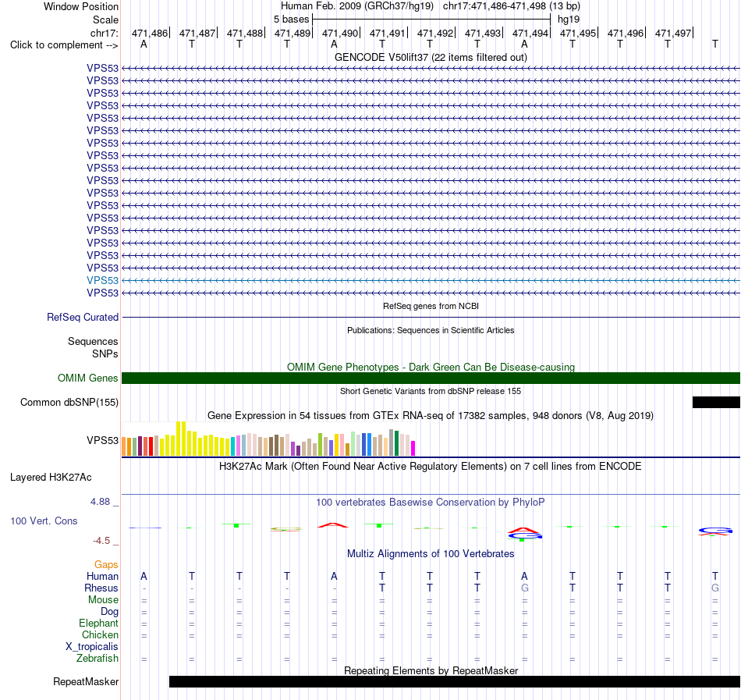Click the red 'A' PhyloP logo letter

(333, 524)
